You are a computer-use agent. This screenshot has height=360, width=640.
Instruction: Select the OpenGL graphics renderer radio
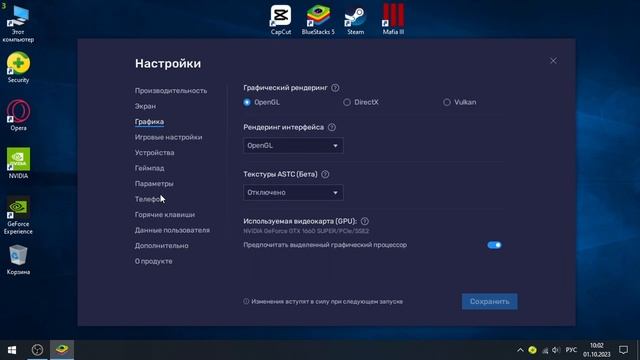tap(247, 102)
